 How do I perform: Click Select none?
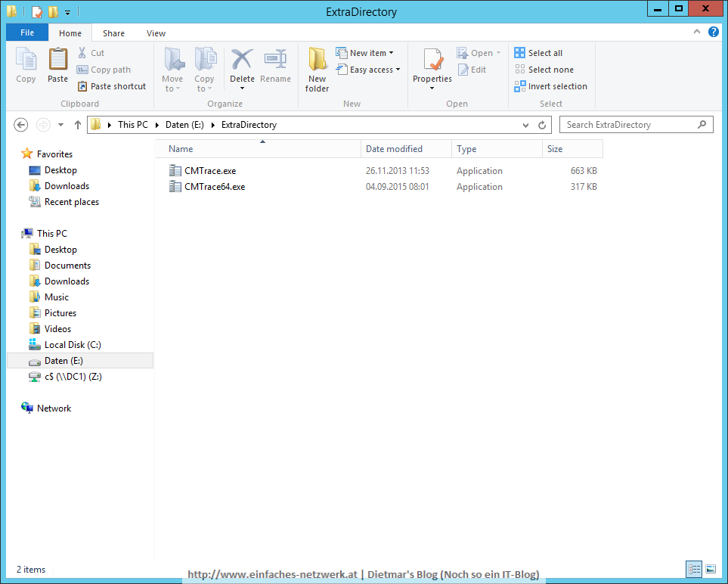click(544, 70)
